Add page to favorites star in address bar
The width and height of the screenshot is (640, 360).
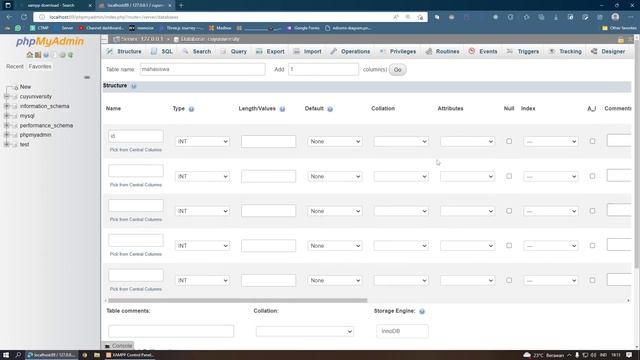420,17
